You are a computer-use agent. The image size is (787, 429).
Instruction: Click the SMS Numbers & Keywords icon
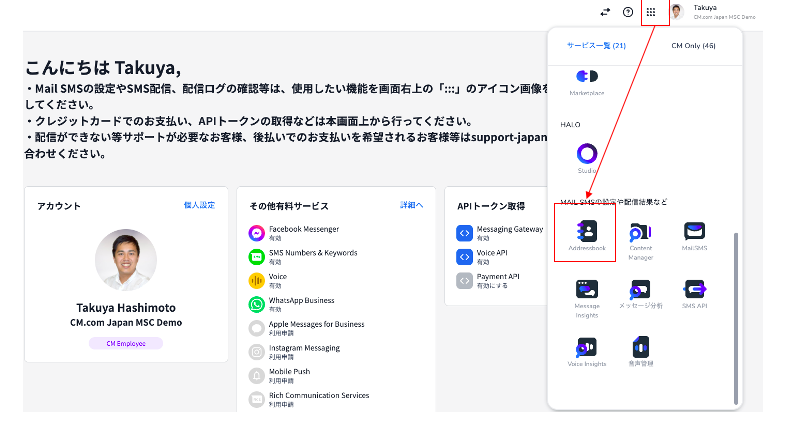tap(256, 257)
